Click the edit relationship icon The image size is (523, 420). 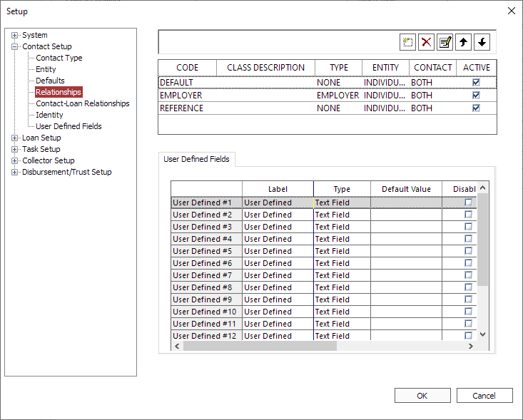[445, 42]
